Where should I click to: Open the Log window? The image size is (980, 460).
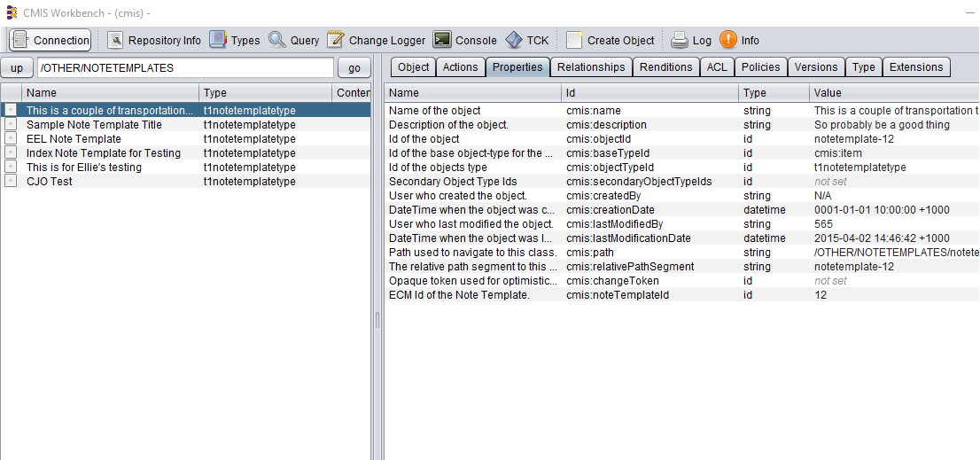point(691,40)
